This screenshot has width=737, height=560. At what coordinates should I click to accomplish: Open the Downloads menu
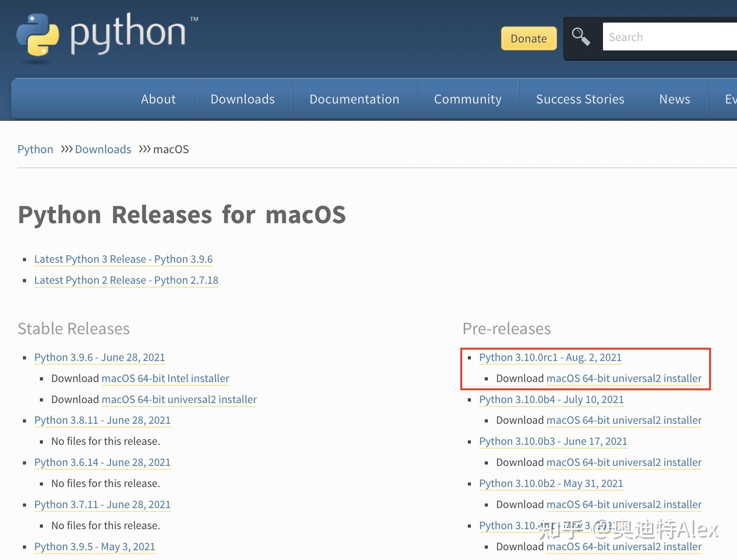(243, 99)
